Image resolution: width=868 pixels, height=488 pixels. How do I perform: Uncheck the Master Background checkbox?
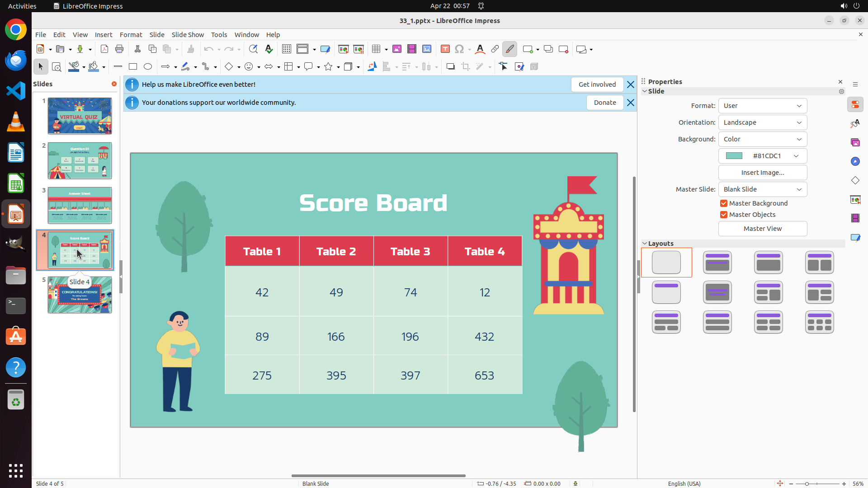724,203
